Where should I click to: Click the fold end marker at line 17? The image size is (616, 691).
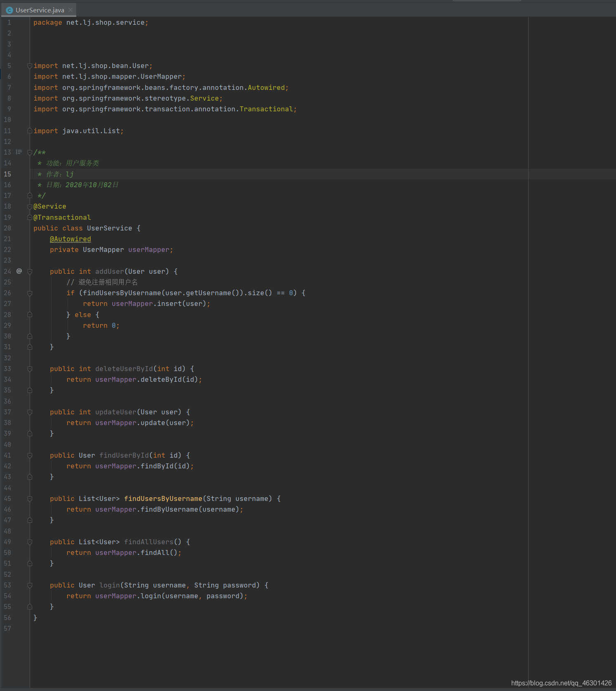[x=30, y=195]
